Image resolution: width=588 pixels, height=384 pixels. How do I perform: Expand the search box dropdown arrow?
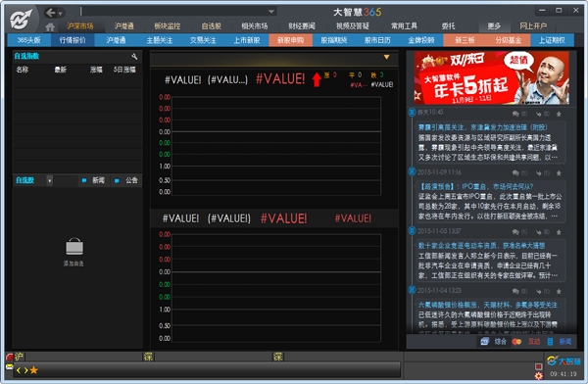point(271,12)
